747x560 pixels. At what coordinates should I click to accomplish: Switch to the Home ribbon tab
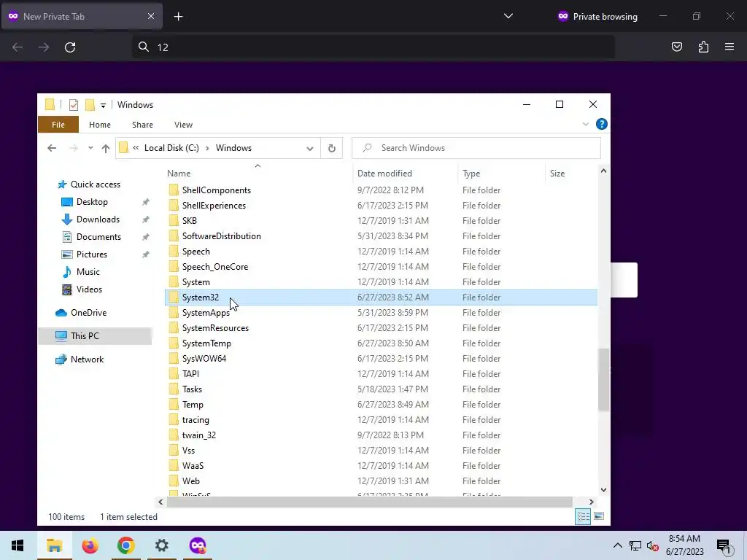coord(99,125)
